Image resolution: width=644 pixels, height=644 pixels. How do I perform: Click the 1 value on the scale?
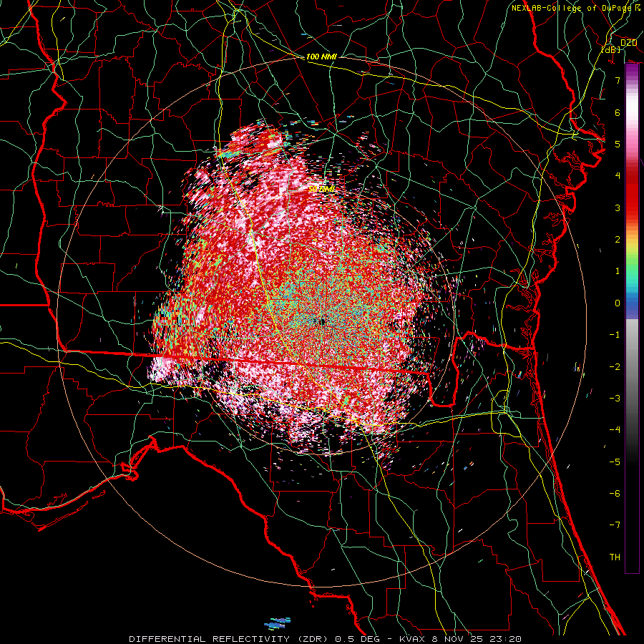(x=618, y=271)
